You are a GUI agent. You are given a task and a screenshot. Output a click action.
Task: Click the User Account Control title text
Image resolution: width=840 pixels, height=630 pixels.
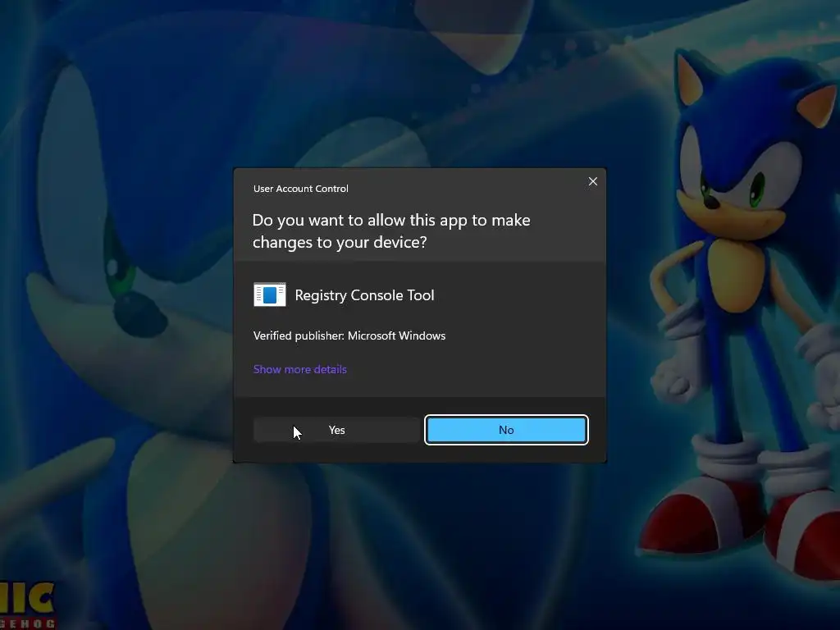click(300, 189)
